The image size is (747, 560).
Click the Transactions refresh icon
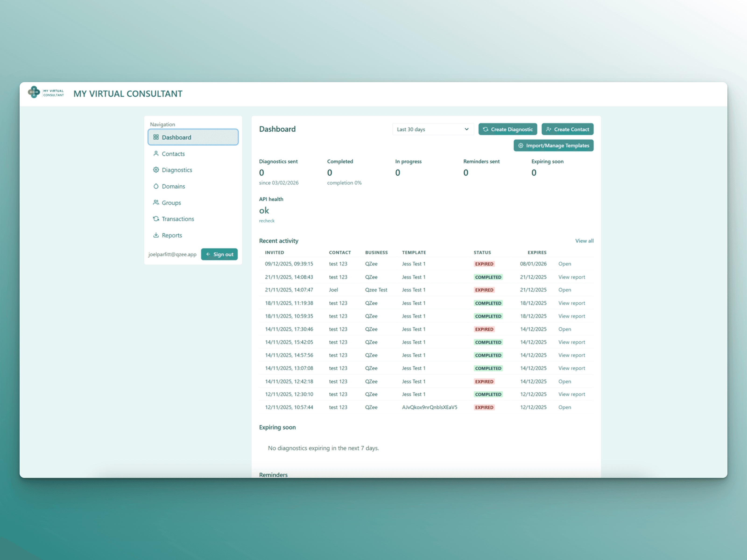(156, 219)
